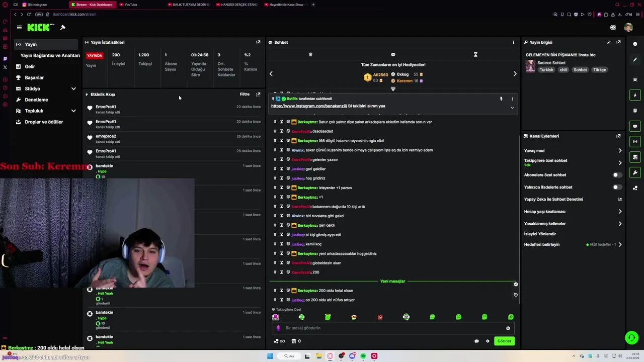Viewport: 644px width, 362px height.
Task: Open the user avatar at the top right
Action: point(628,28)
